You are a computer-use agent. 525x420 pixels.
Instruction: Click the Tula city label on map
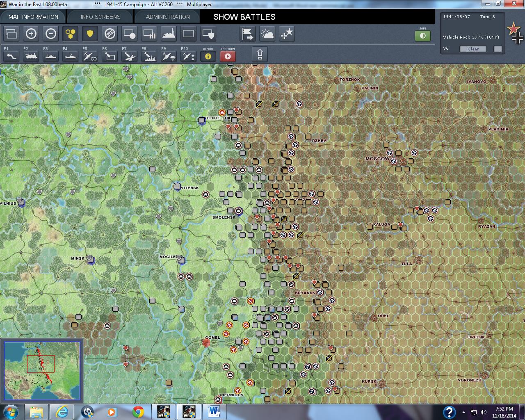coord(406,264)
